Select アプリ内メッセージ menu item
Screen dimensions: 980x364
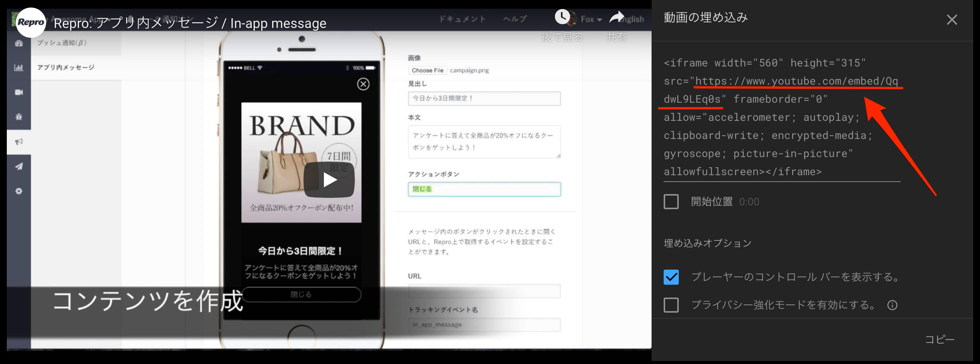pos(65,67)
